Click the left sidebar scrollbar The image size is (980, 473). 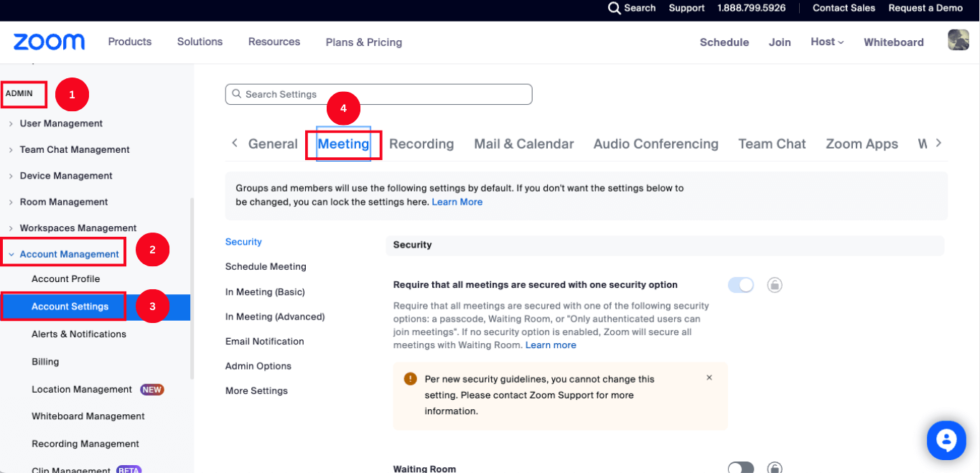(x=192, y=289)
